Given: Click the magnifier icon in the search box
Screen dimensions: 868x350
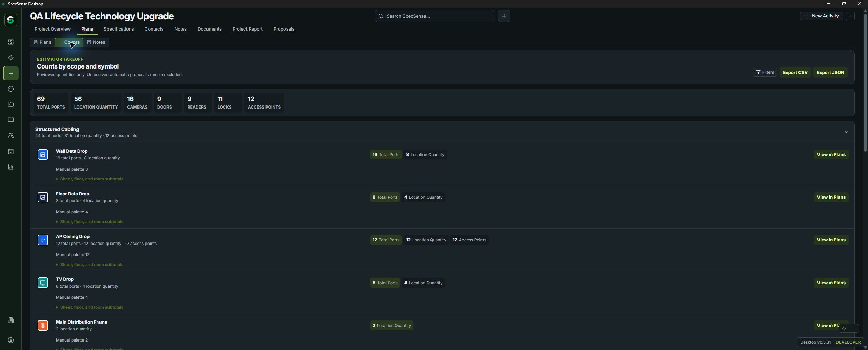Looking at the screenshot, I should click(x=381, y=16).
